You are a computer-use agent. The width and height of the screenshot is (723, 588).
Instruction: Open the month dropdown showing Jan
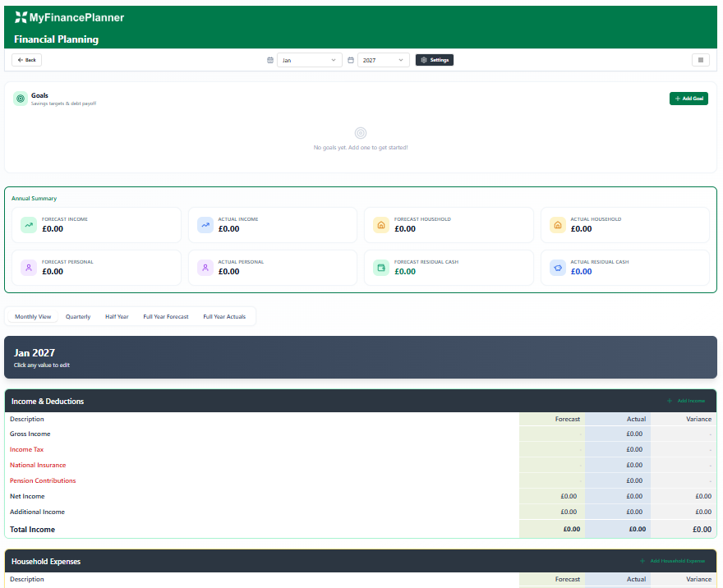(x=310, y=60)
